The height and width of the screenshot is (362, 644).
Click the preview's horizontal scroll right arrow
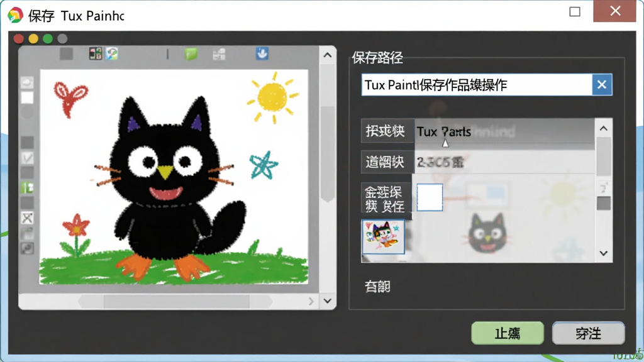pos(311,302)
